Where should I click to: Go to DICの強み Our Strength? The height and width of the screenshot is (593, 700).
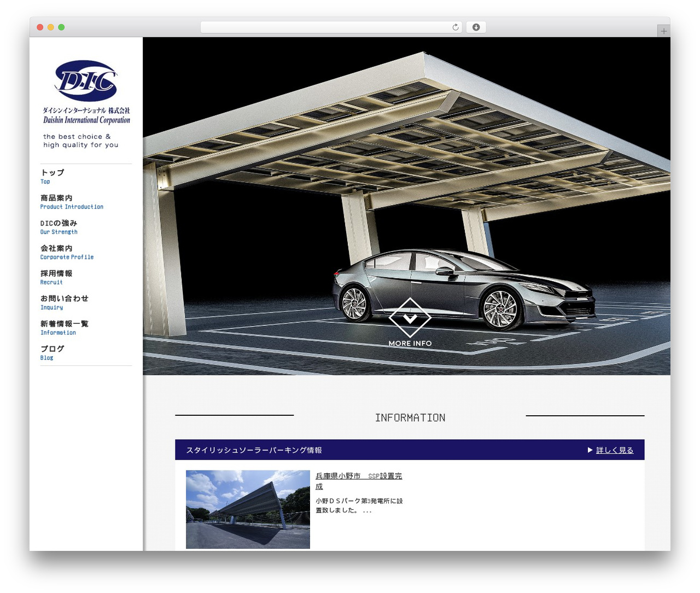(x=59, y=227)
